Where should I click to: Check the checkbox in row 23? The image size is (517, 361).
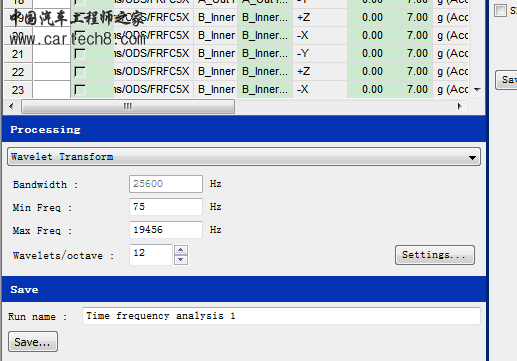point(80,90)
